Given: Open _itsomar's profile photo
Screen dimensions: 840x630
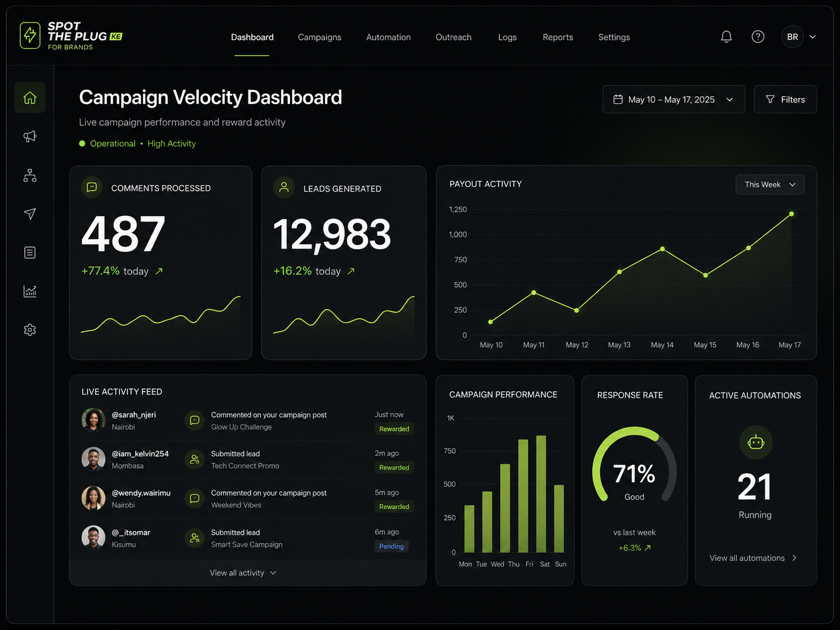Looking at the screenshot, I should pos(93,537).
